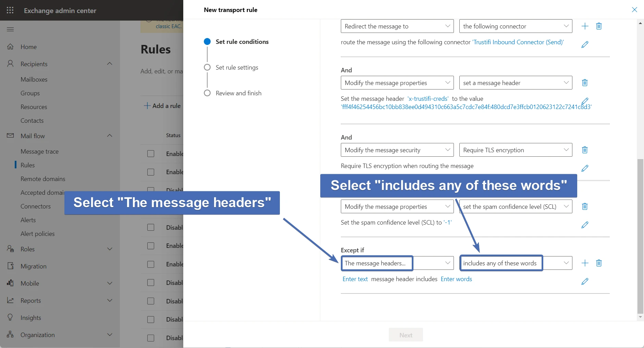Image resolution: width=644 pixels, height=348 pixels.
Task: Select the Set rule settings step
Action: click(x=237, y=68)
